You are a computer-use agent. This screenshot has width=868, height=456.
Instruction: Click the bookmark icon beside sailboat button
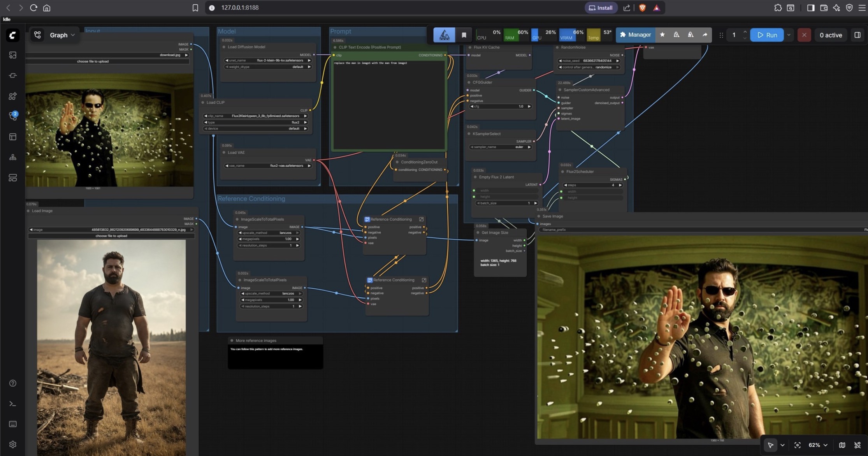point(464,35)
